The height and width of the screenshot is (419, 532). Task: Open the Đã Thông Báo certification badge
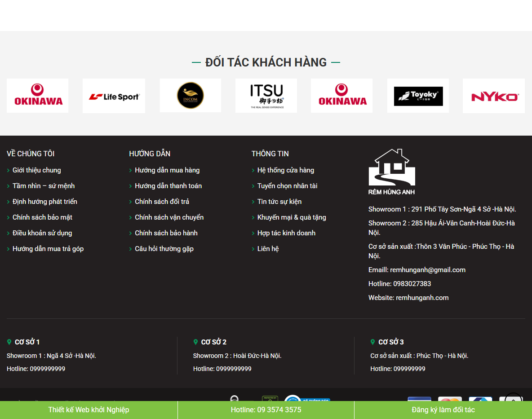point(307,400)
